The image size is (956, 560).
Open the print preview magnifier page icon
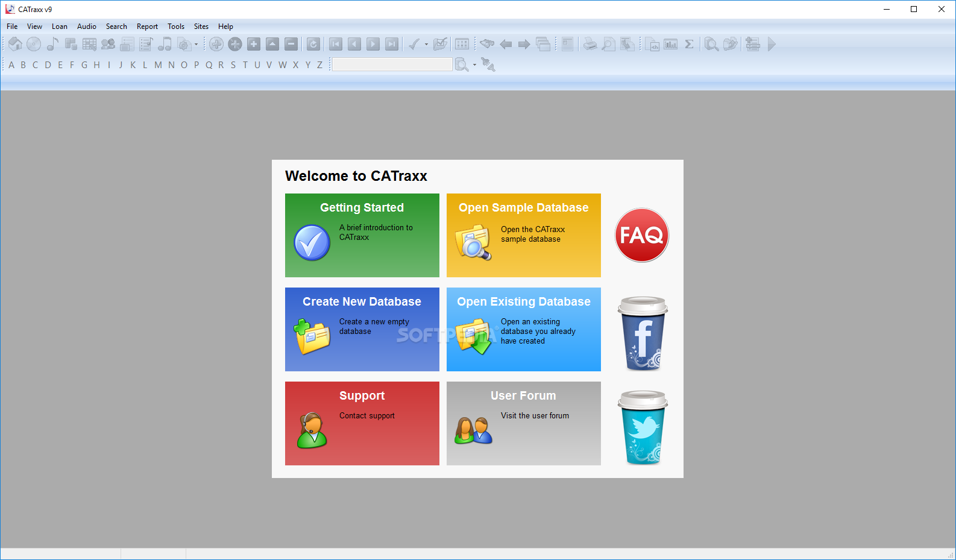(609, 44)
